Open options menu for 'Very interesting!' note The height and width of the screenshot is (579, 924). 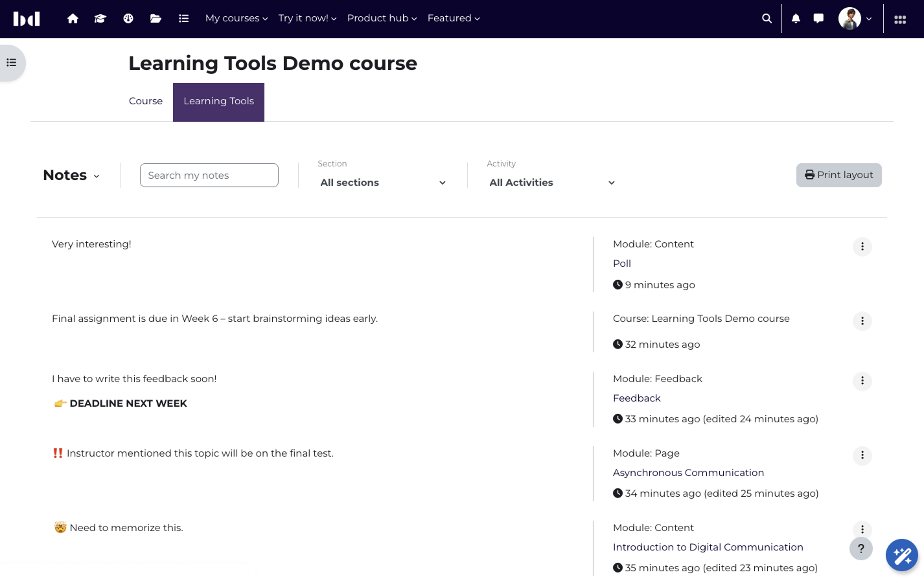[x=862, y=247]
